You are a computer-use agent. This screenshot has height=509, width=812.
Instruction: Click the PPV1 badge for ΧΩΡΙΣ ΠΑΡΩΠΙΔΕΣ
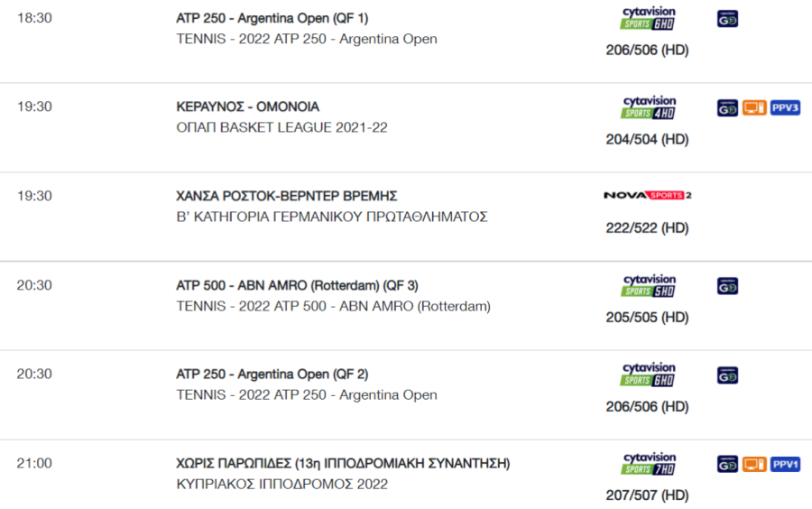[x=785, y=465]
